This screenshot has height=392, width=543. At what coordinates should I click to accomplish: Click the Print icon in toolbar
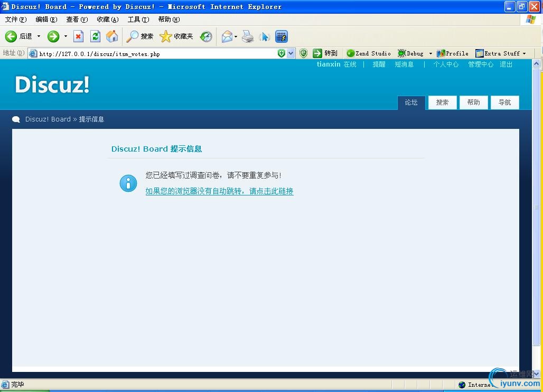pyautogui.click(x=248, y=36)
